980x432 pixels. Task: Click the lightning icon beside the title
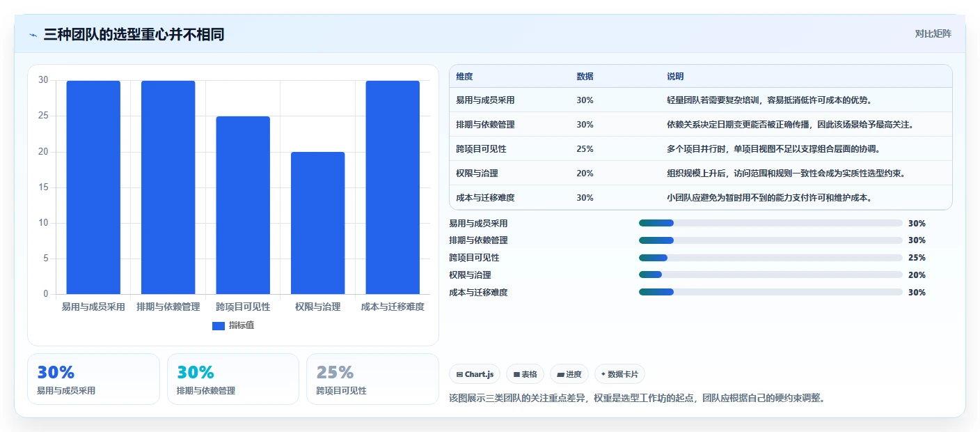point(33,34)
